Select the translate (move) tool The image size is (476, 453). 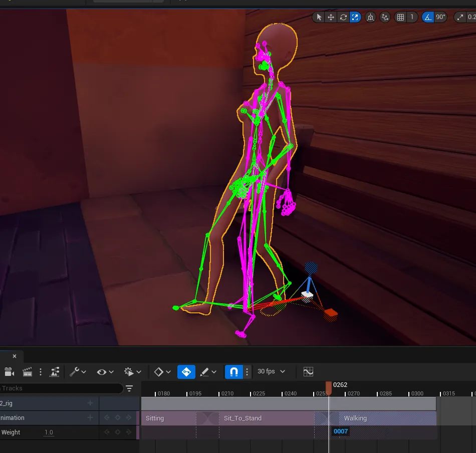pyautogui.click(x=331, y=18)
